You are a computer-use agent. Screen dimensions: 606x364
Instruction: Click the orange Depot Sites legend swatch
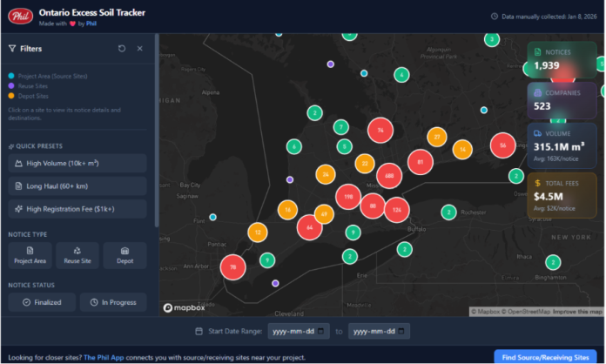(11, 96)
